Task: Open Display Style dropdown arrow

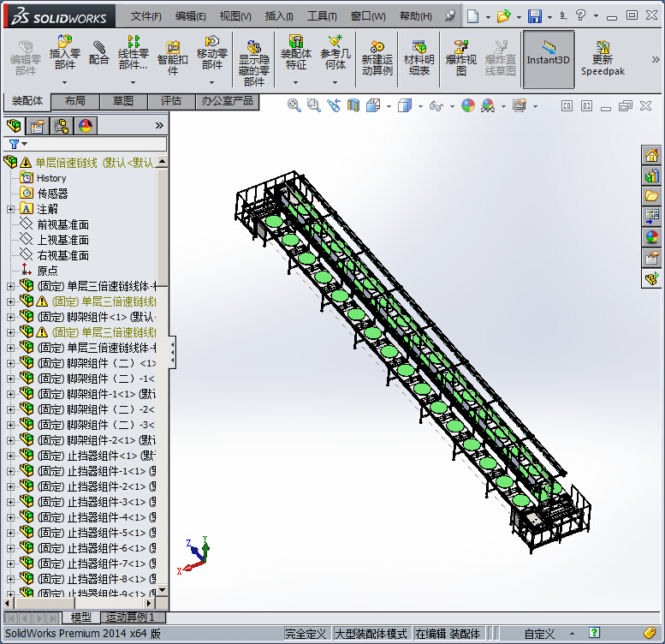Action: click(x=420, y=106)
